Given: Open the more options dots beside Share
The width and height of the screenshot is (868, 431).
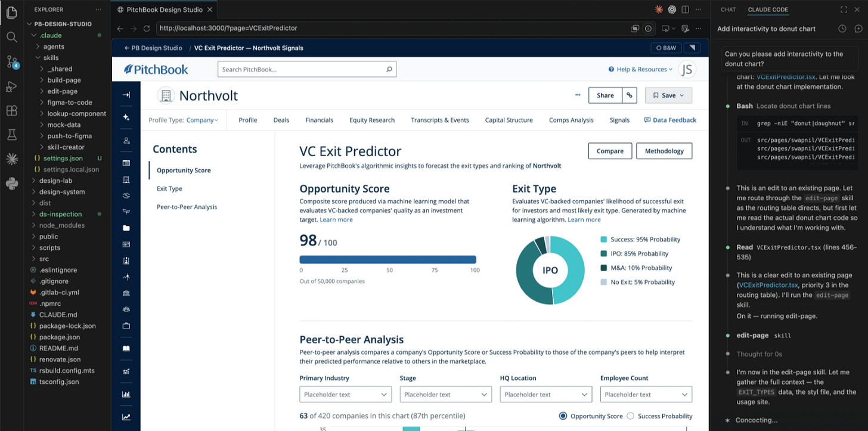Looking at the screenshot, I should pyautogui.click(x=578, y=95).
